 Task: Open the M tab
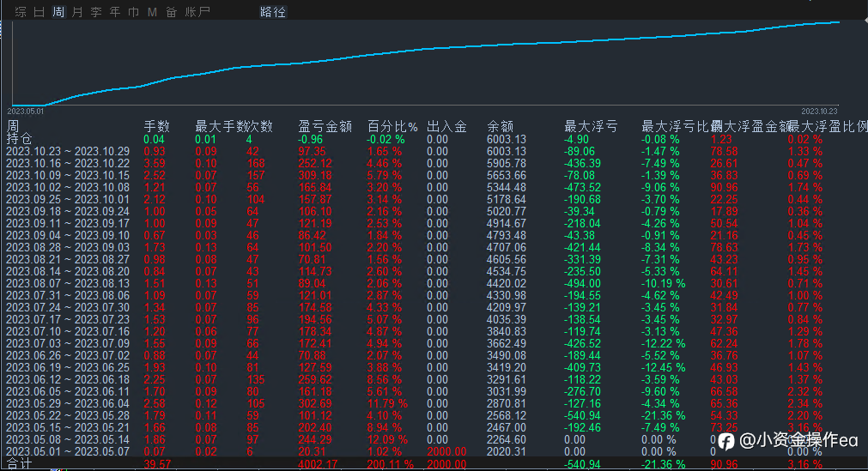click(x=152, y=12)
